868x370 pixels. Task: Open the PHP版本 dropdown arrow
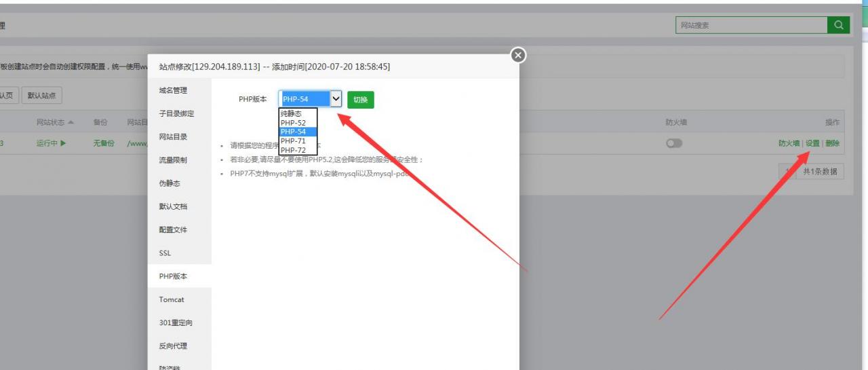click(336, 99)
